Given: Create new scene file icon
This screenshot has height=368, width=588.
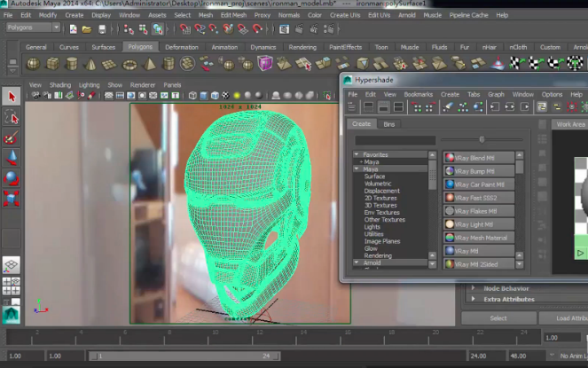Looking at the screenshot, I should [x=73, y=29].
